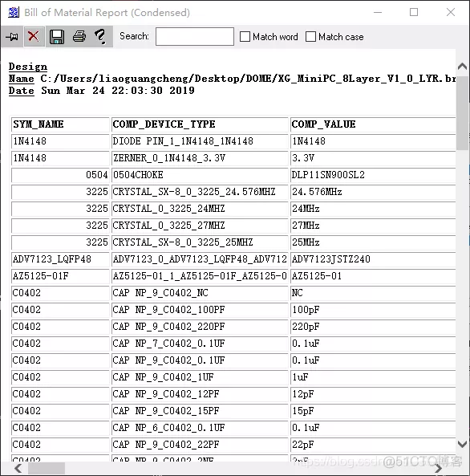470x476 pixels.
Task: Click the design file path text
Action: (x=248, y=79)
